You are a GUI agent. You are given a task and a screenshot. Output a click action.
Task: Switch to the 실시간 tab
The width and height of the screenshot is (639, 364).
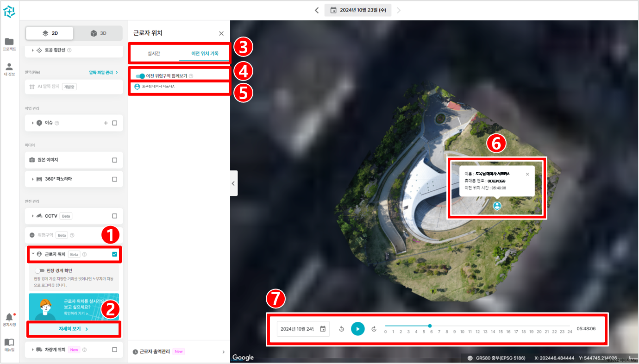(x=154, y=53)
